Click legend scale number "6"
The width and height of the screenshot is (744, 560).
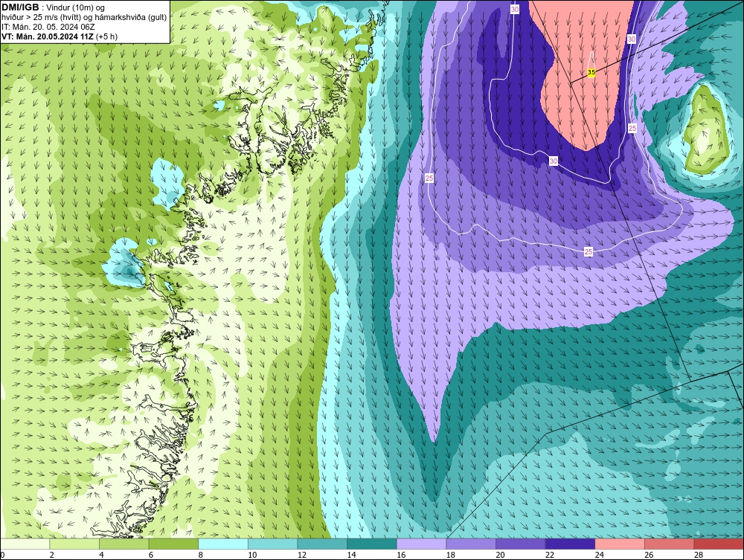[151, 555]
